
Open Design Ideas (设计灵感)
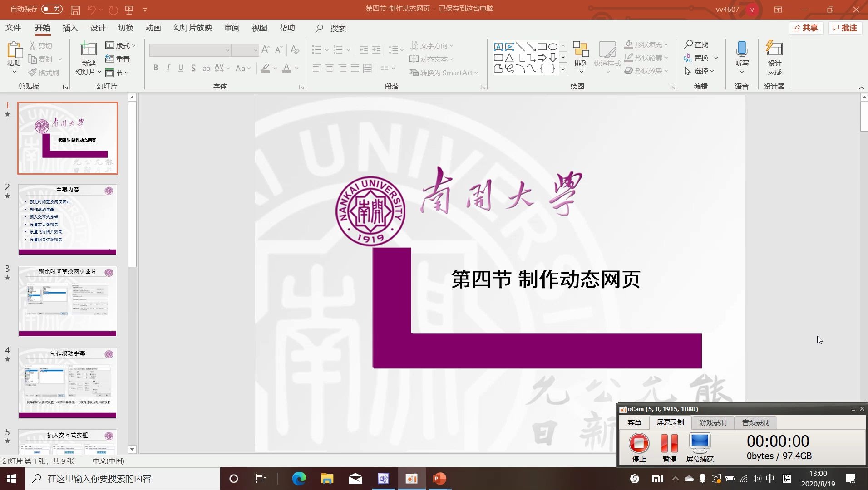[774, 58]
